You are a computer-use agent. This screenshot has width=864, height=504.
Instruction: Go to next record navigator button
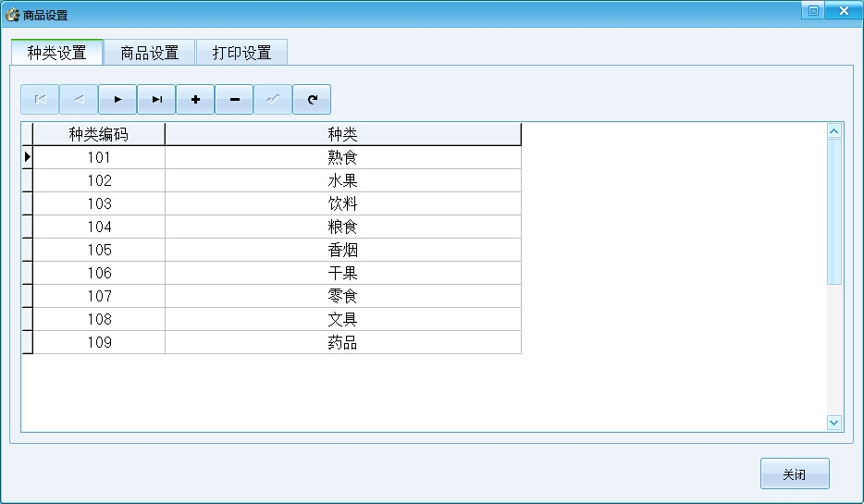(117, 99)
